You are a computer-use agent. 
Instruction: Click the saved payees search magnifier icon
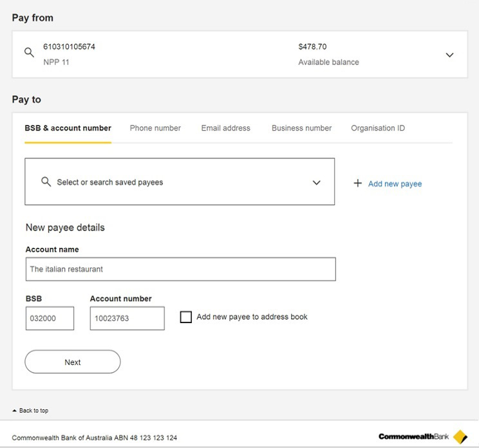(x=46, y=182)
